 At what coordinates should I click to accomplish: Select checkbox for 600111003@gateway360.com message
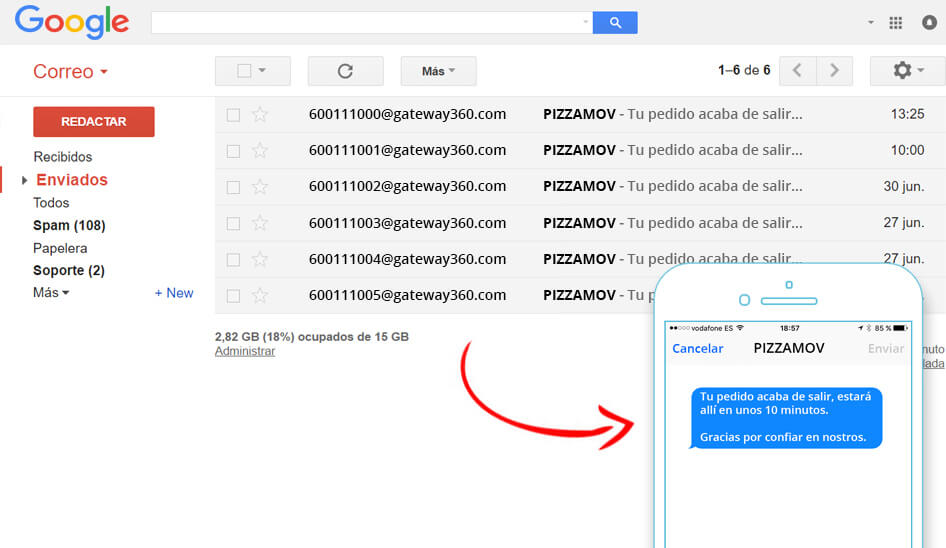point(233,223)
